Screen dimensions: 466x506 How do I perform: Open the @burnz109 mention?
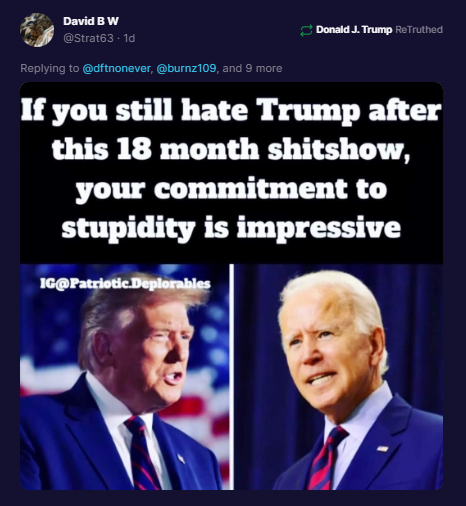[x=186, y=68]
